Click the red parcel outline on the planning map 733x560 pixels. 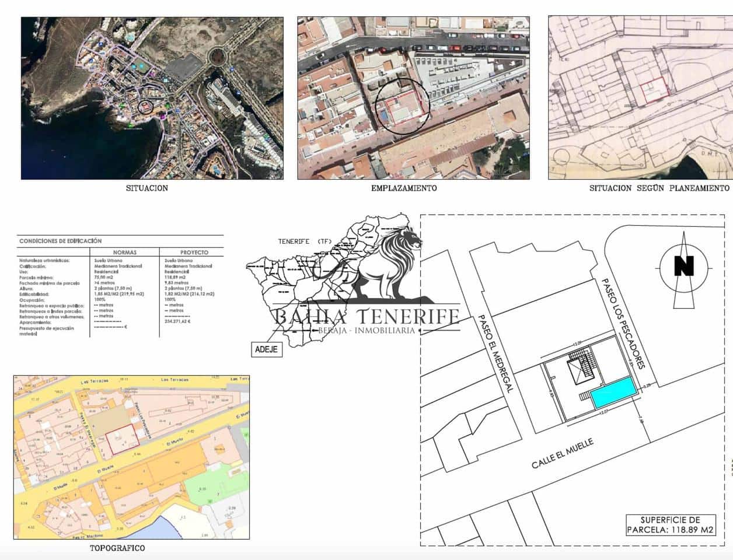click(654, 89)
